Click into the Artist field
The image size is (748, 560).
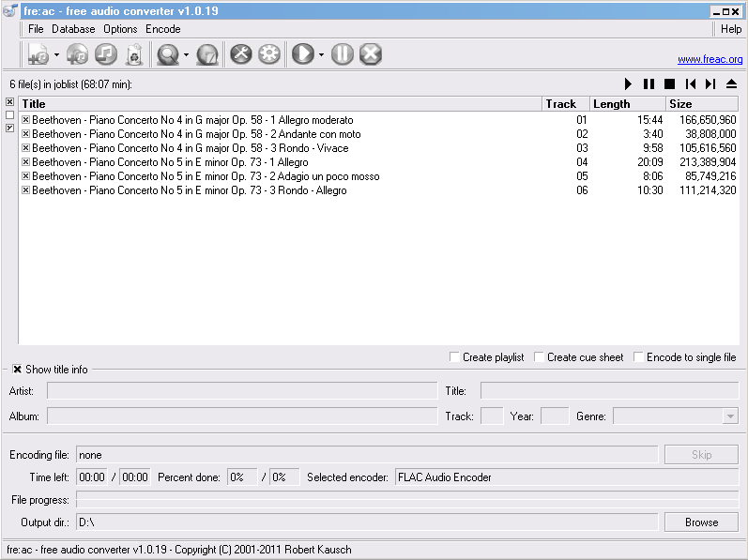[x=242, y=391]
